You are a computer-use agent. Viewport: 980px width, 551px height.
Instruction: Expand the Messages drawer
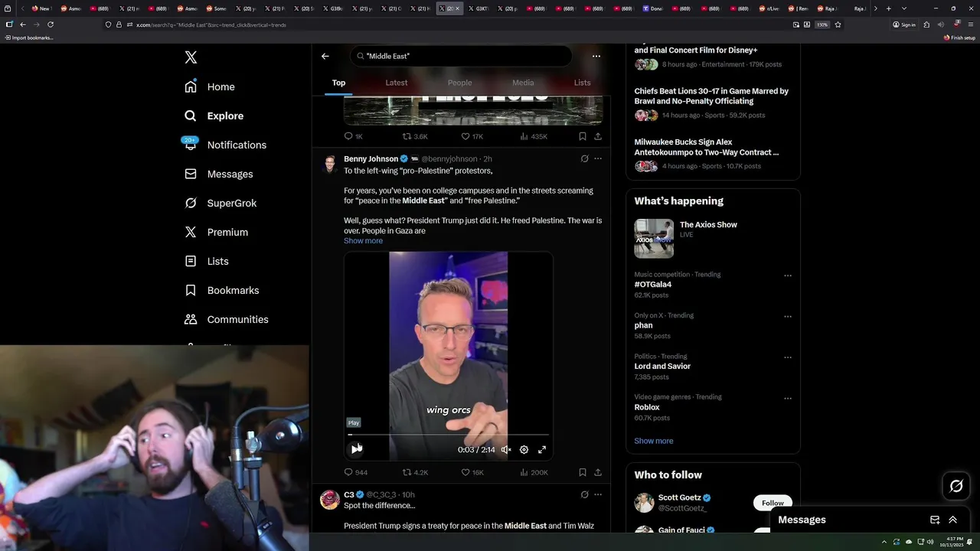pyautogui.click(x=952, y=520)
